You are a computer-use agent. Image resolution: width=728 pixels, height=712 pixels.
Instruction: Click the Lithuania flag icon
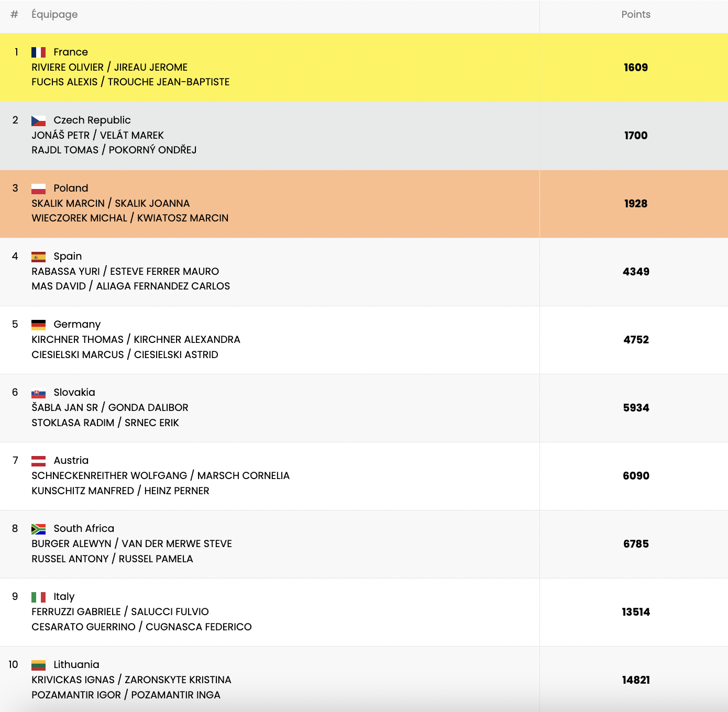38,665
